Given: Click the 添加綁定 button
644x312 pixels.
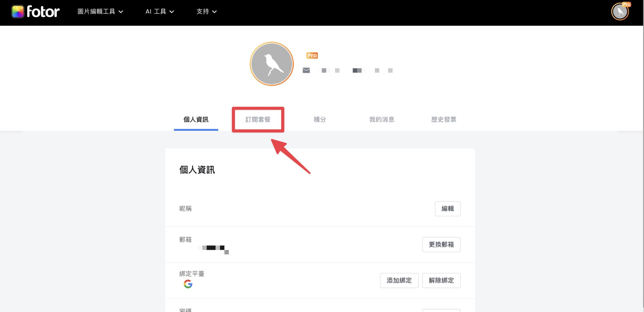Looking at the screenshot, I should [x=399, y=280].
